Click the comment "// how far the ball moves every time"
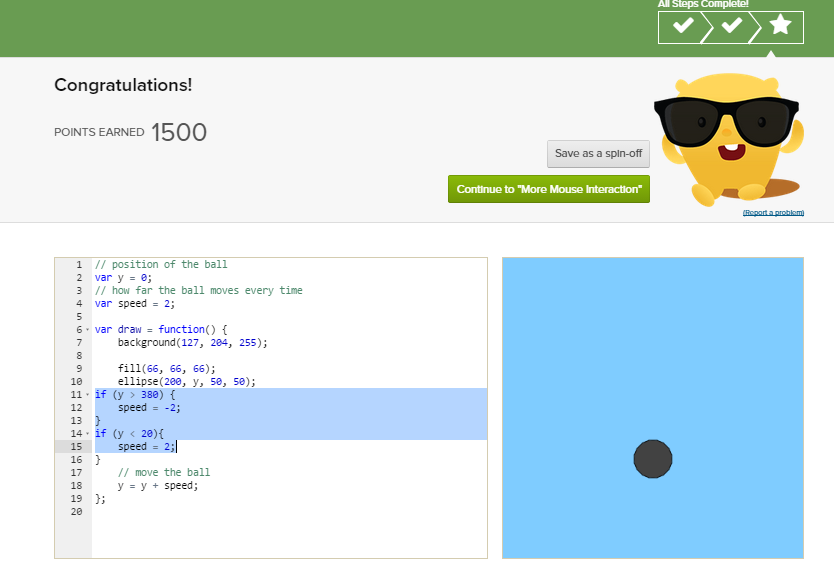Screen dimensions: 834x564 tap(198, 291)
